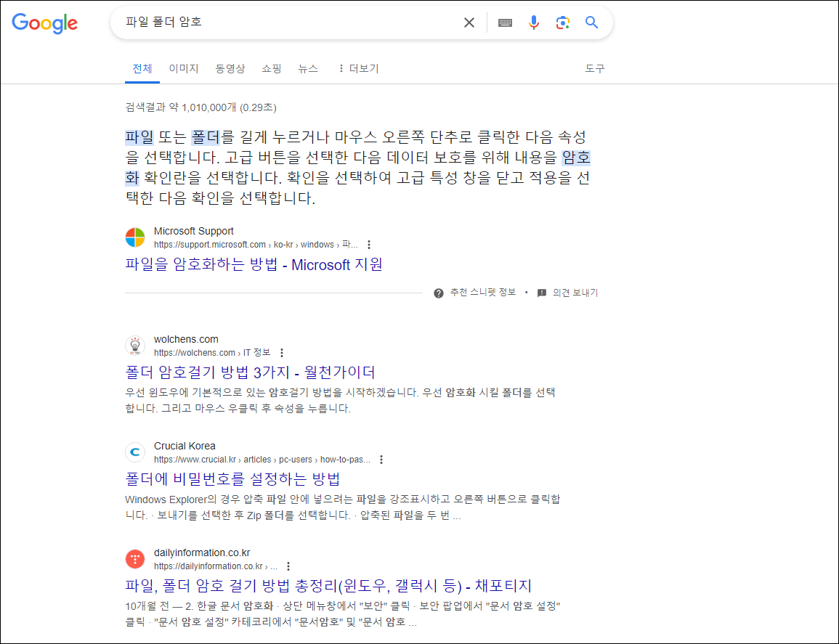Open the wolchens.com lightbulb favicon
The width and height of the screenshot is (839, 644).
[x=135, y=346]
